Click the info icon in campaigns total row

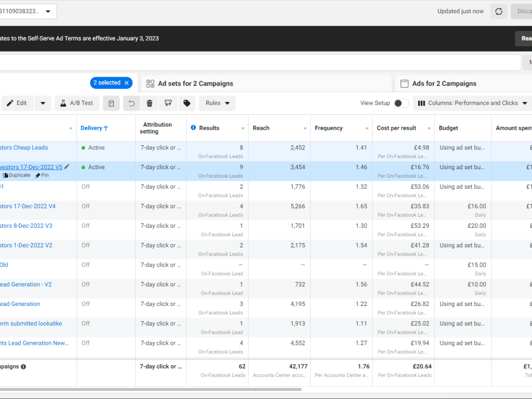click(x=23, y=367)
